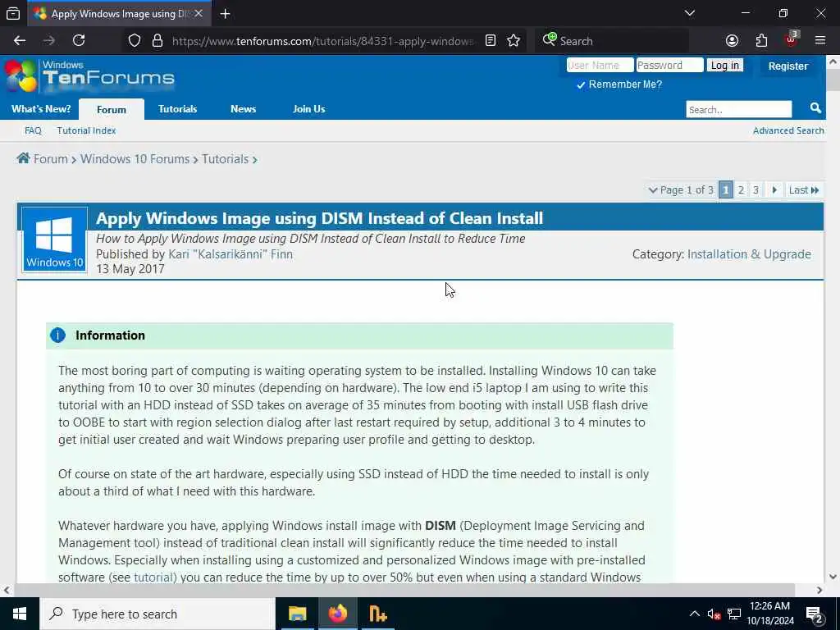Click the horizontal scrollbar right arrow
This screenshot has height=630, width=840.
tap(819, 590)
